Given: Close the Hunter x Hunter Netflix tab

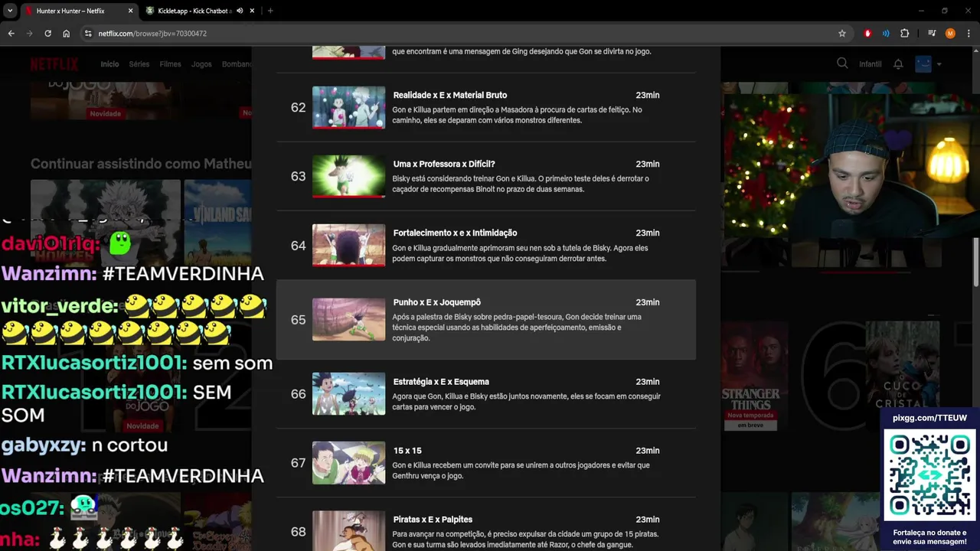Looking at the screenshot, I should (130, 11).
